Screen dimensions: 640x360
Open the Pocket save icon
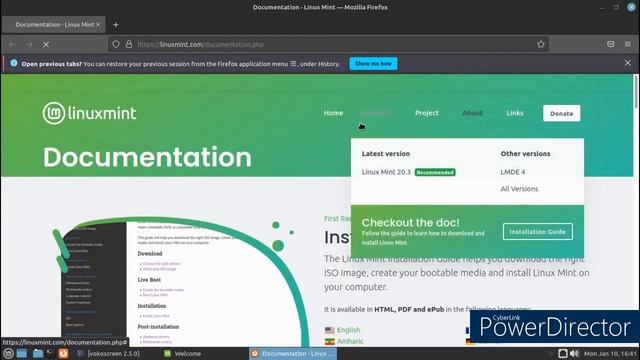611,44
